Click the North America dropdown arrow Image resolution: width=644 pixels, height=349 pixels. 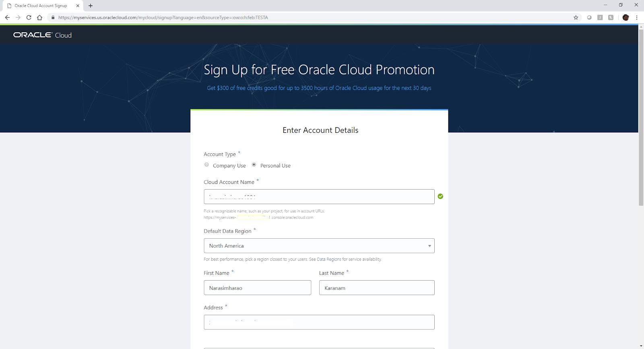click(x=429, y=246)
